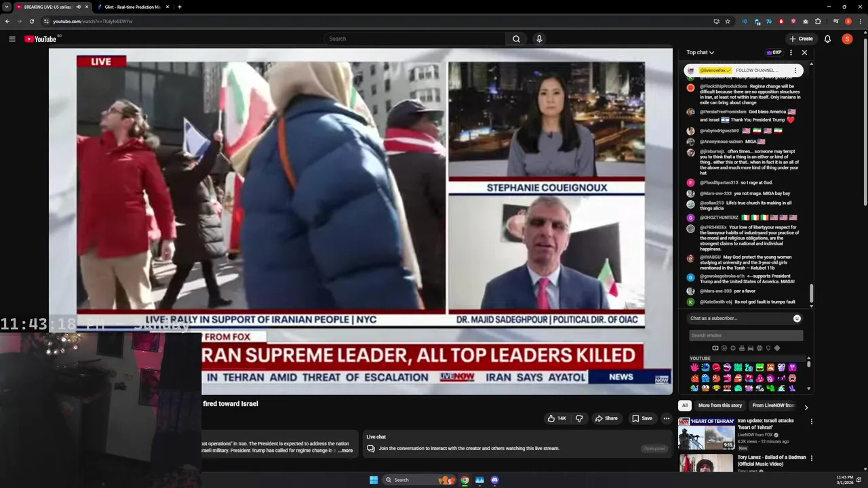The width and height of the screenshot is (868, 488).
Task: Open the tab search dropdown arrow
Action: tap(7, 7)
